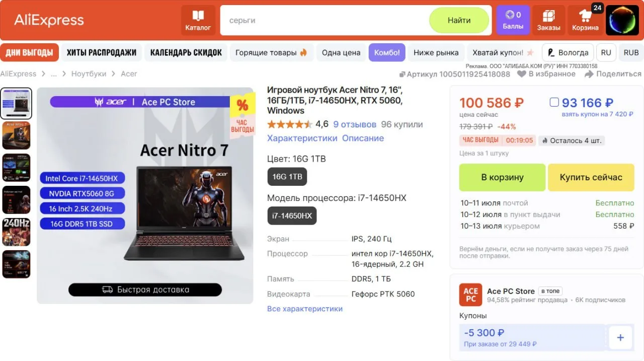Select the i7-14650HX processor option
The image size is (644, 361).
coord(292,215)
